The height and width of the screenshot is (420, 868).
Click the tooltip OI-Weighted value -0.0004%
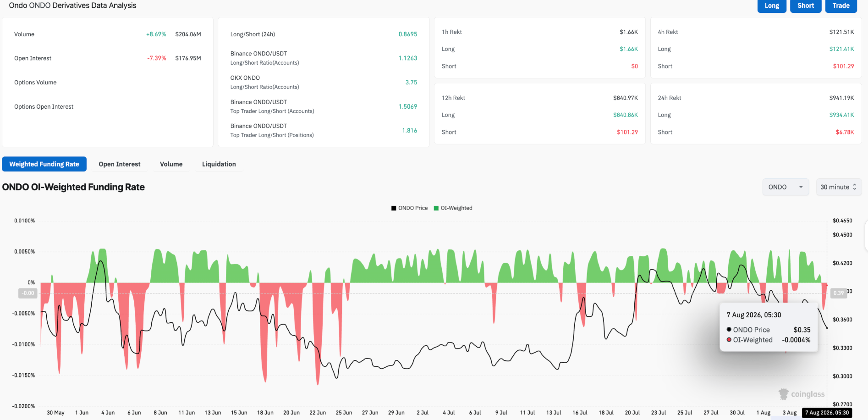796,340
